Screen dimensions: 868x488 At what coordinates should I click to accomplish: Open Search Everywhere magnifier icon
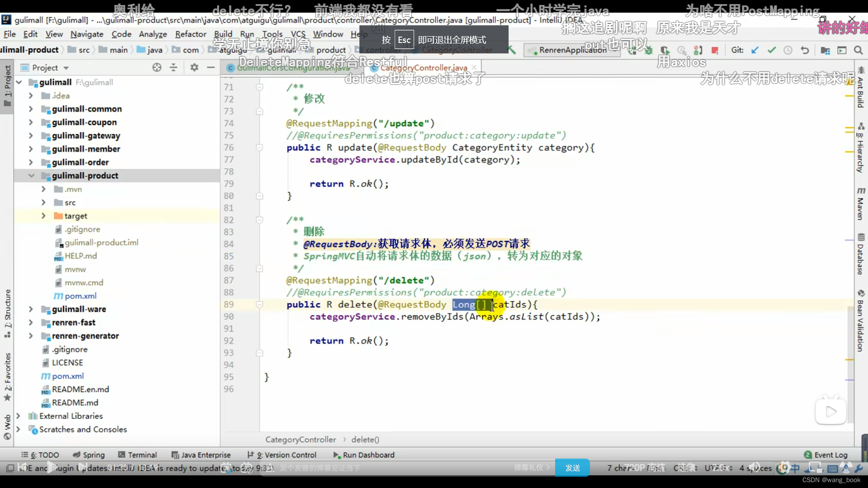click(858, 50)
